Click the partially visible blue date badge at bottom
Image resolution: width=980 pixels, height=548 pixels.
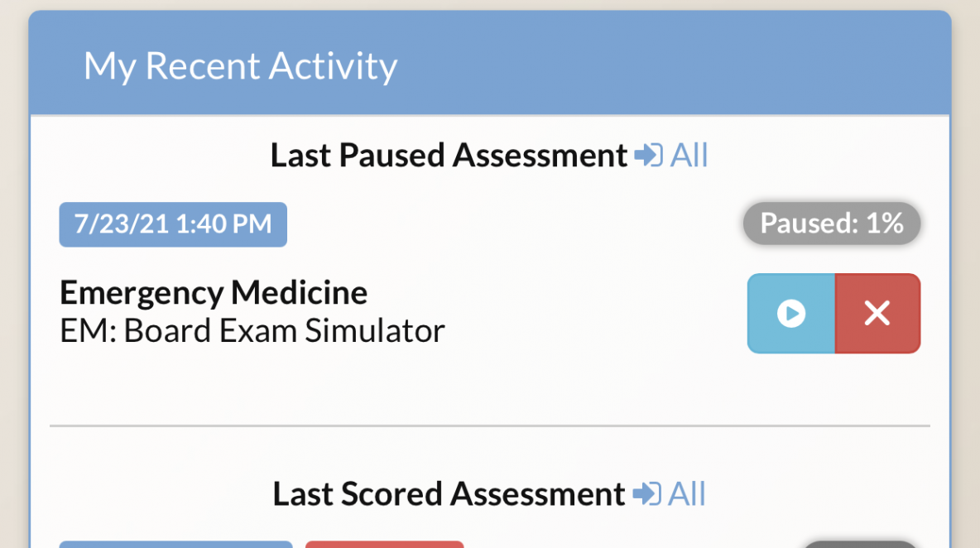pos(175,544)
